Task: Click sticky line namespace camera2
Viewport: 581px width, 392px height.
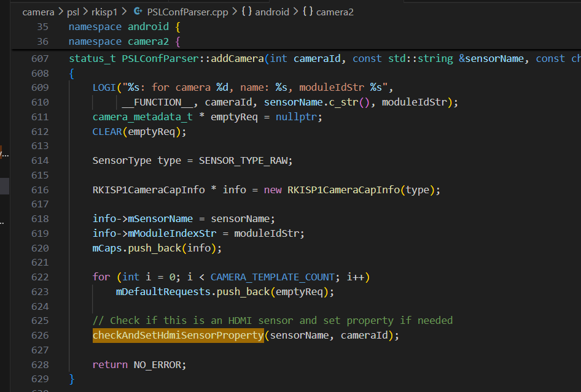Action: [125, 42]
